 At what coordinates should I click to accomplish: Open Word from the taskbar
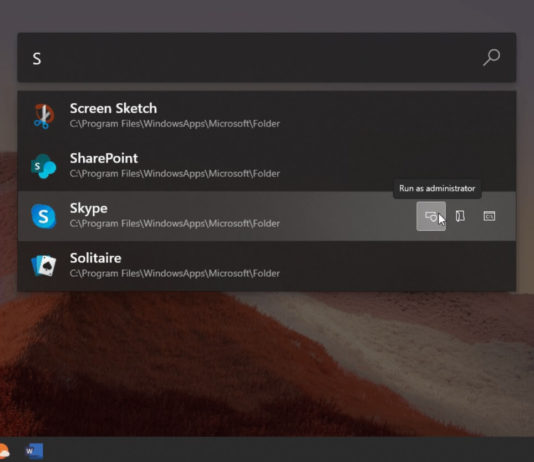(34, 451)
